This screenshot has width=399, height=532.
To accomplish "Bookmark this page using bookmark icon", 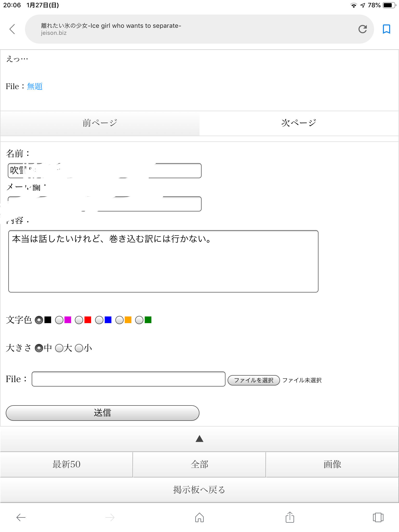I will click(x=386, y=29).
